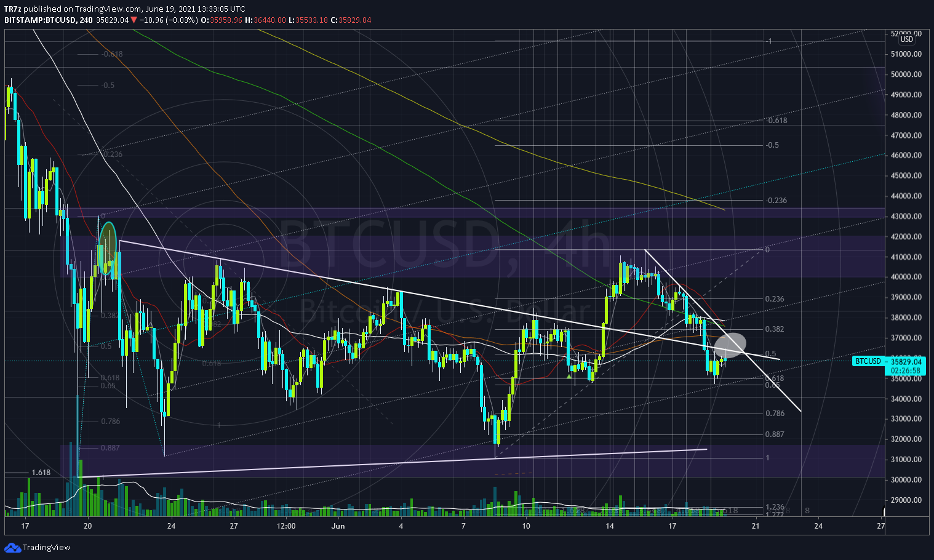Click the 52000.00 price axis label
This screenshot has height=560, width=934.
(906, 33)
